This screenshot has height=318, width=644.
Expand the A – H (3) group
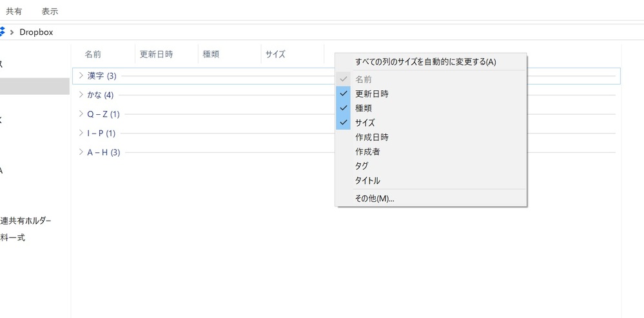pyautogui.click(x=81, y=153)
